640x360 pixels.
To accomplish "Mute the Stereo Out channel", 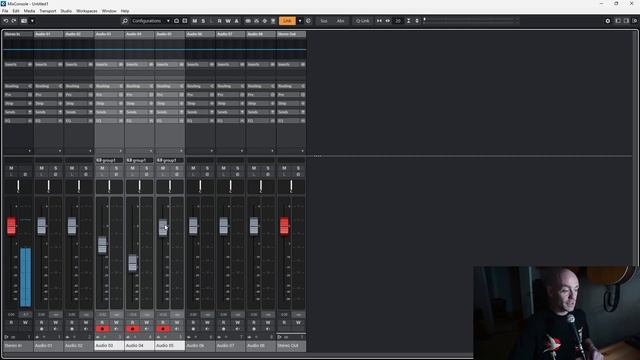I will (284, 168).
